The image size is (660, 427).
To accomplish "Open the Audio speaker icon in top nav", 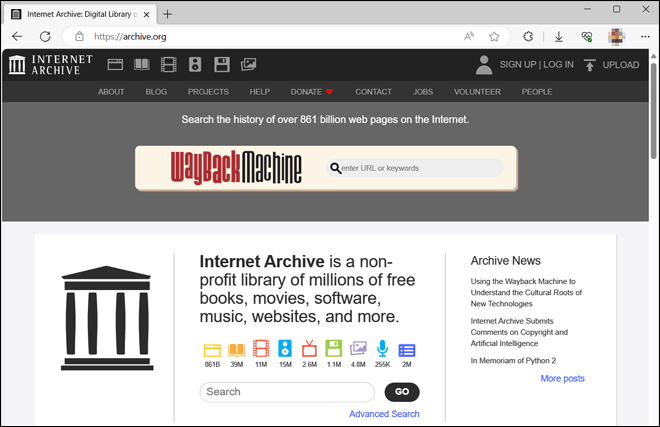I will click(x=195, y=64).
